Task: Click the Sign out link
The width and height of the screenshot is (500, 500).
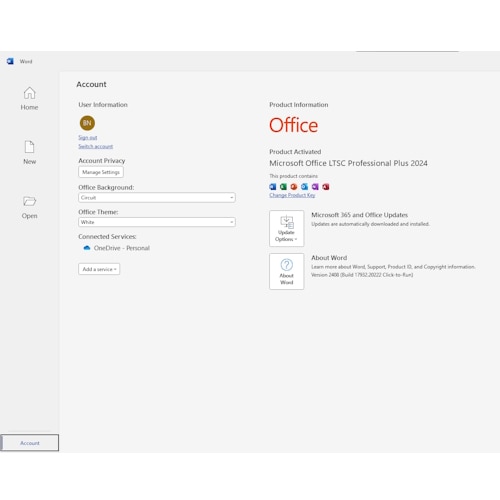Action: (x=88, y=137)
